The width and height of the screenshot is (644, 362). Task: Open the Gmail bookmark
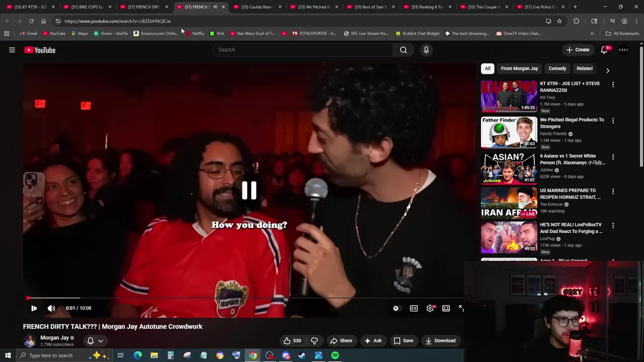pos(28,33)
